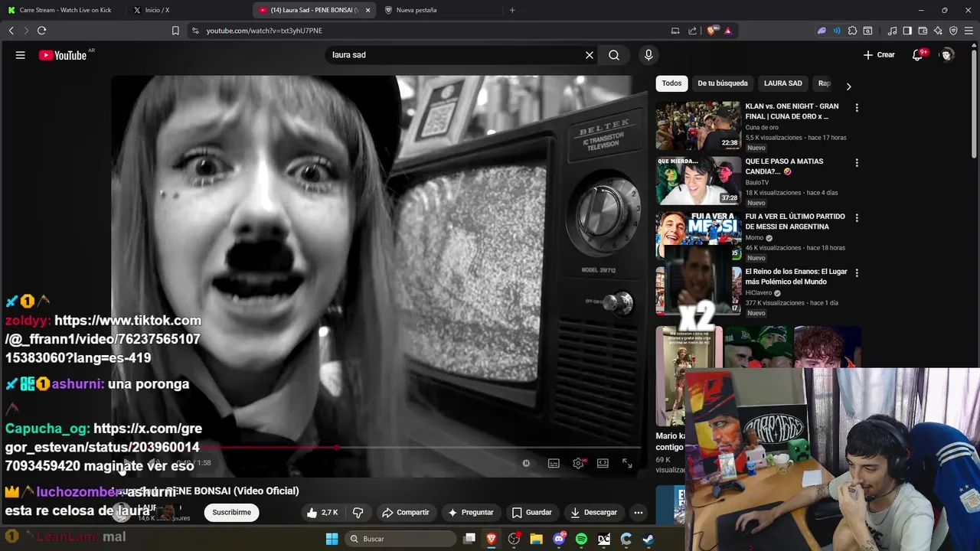The height and width of the screenshot is (551, 980).
Task: Switch player to theater mode
Action: (603, 463)
